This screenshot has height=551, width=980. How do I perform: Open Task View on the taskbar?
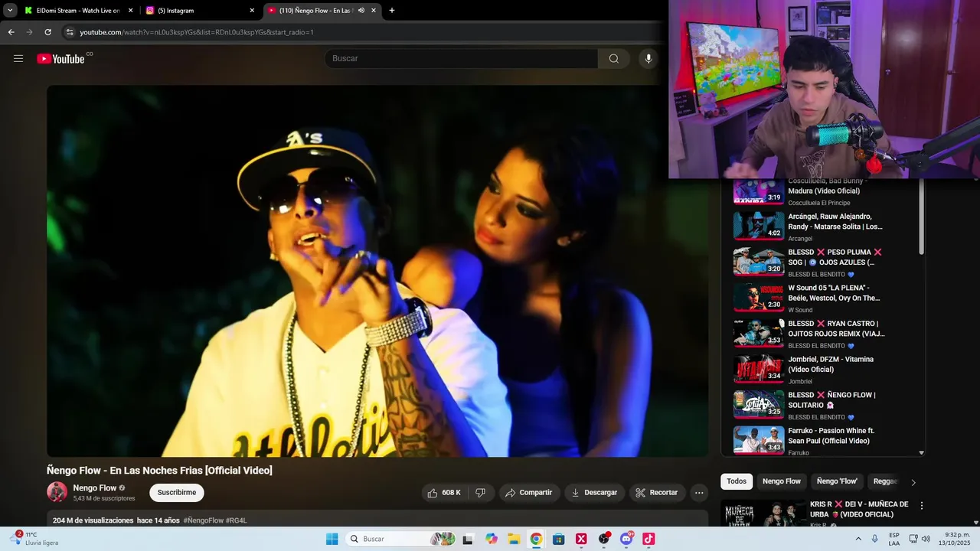(468, 539)
